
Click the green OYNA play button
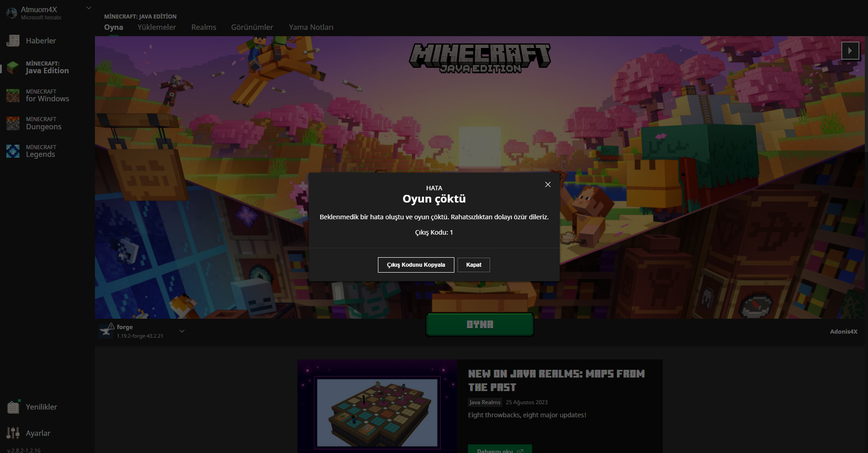(x=480, y=325)
